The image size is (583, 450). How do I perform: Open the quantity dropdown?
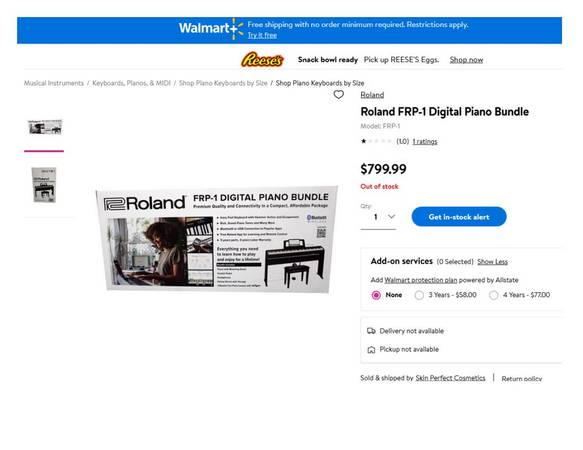(x=378, y=217)
